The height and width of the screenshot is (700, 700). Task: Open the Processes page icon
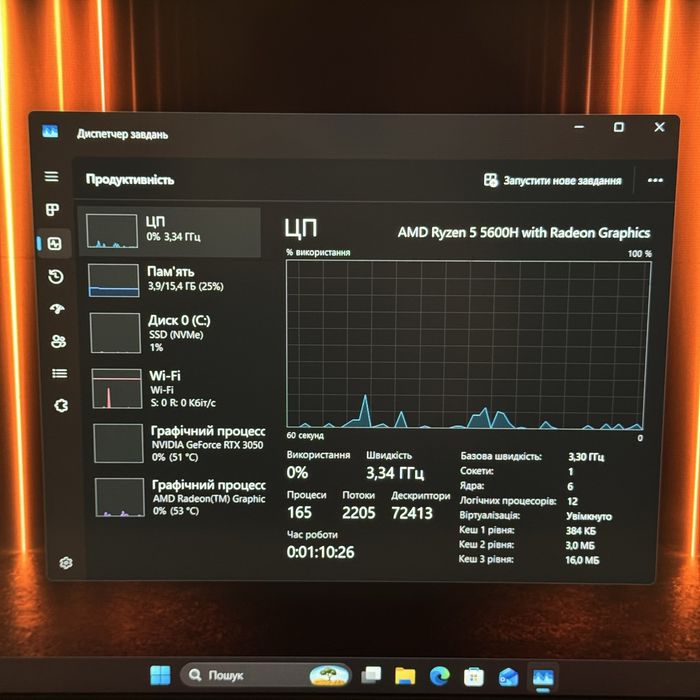[53, 209]
